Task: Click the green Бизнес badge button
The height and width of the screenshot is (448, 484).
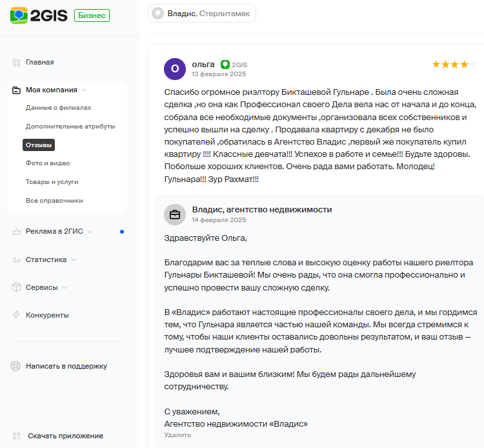Action: [x=92, y=15]
